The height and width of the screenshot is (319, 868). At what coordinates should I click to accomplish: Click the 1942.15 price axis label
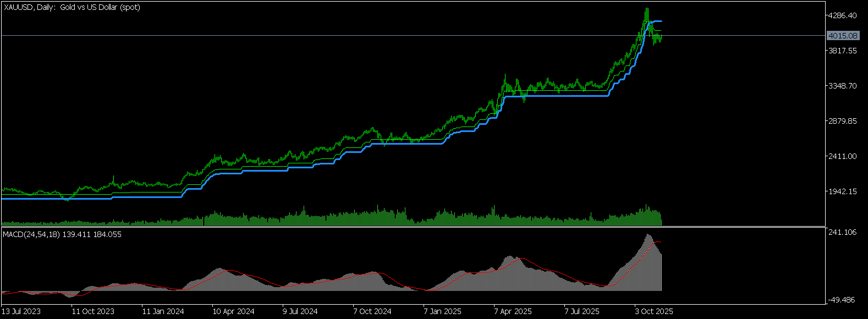tap(843, 191)
